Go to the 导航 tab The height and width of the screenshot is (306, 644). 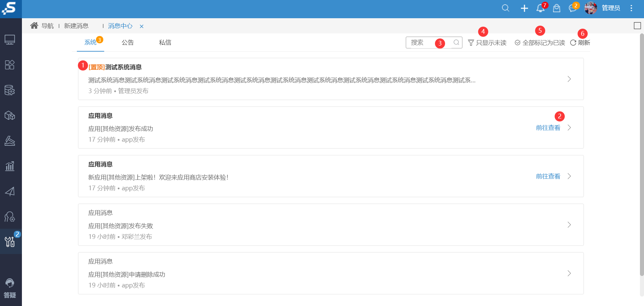48,26
